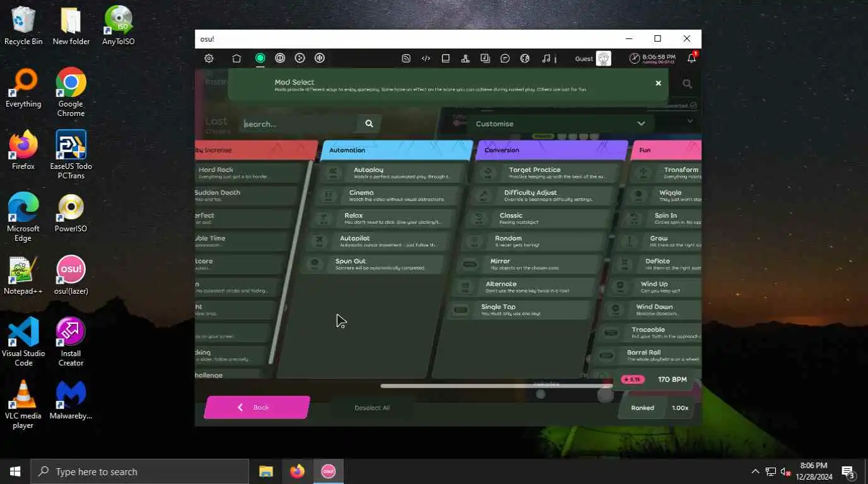Screen dimensions: 868x484
Task: Select the taiko ruleset icon
Action: coord(280,58)
